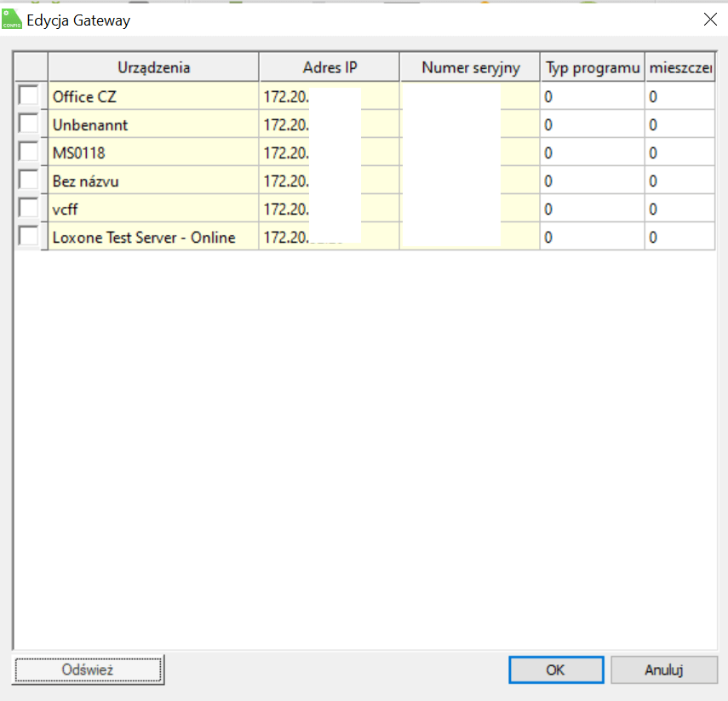This screenshot has height=701, width=728.
Task: Click the Numer seryjny column header
Action: 470,67
